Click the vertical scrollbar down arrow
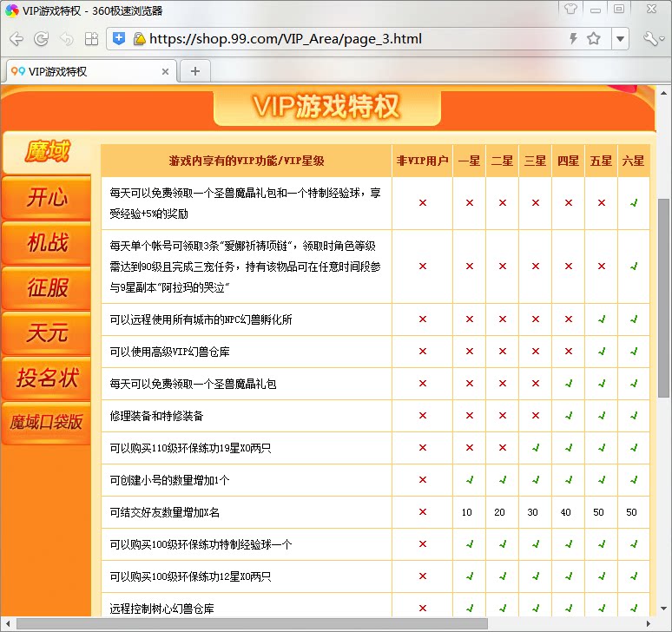Image resolution: width=672 pixels, height=632 pixels. [x=663, y=608]
